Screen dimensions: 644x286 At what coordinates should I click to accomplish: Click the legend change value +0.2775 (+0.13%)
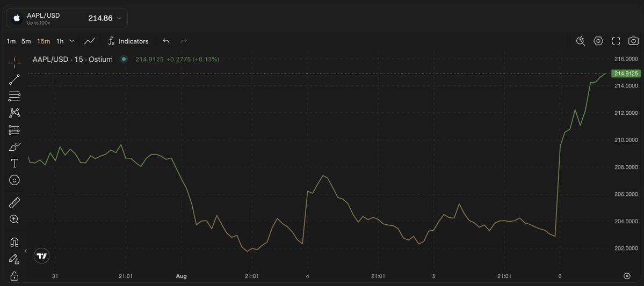click(x=193, y=59)
